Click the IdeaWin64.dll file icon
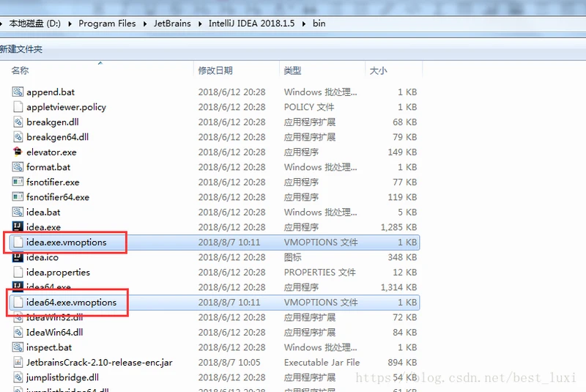586x392 pixels. tap(18, 332)
